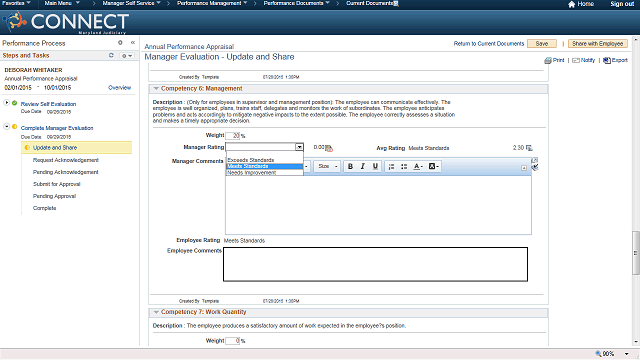Image resolution: width=640 pixels, height=360 pixels.
Task: Click new window icon after Current Documents
Action: (396, 3)
